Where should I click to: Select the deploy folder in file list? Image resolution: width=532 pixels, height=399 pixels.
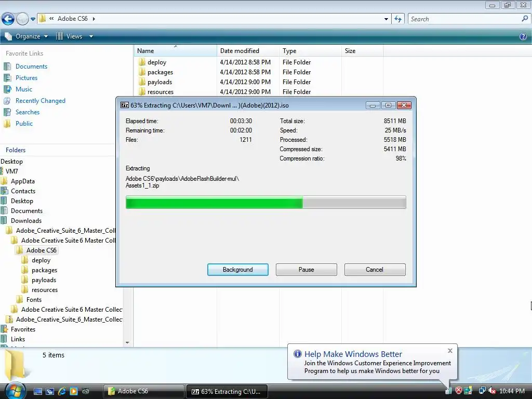pos(157,62)
